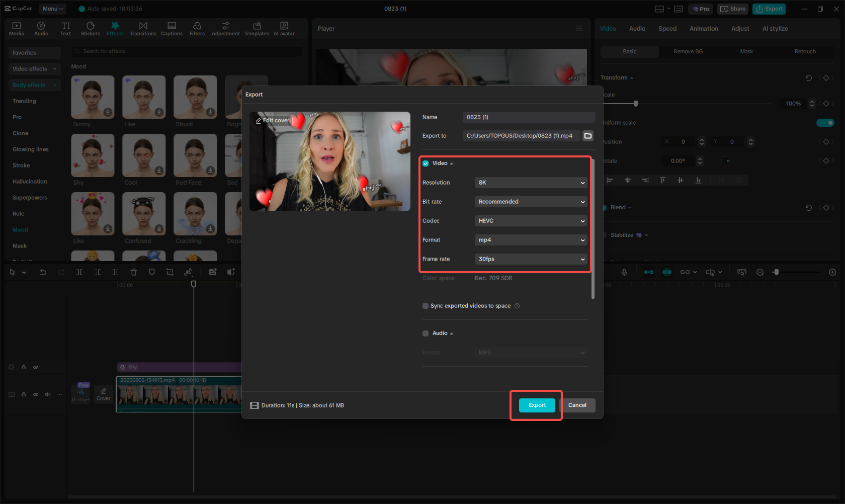Image resolution: width=845 pixels, height=504 pixels.
Task: Uncheck the Video checkbox in the export dialog
Action: 426,163
